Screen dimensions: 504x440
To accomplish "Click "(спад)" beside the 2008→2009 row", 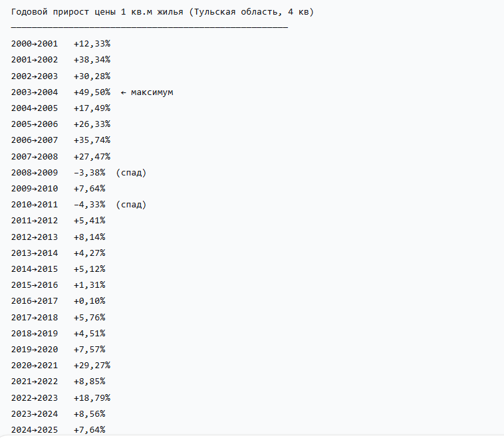I will [131, 172].
